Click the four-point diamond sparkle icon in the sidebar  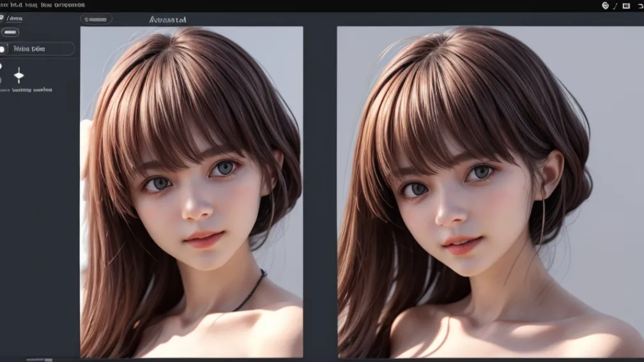(x=19, y=75)
